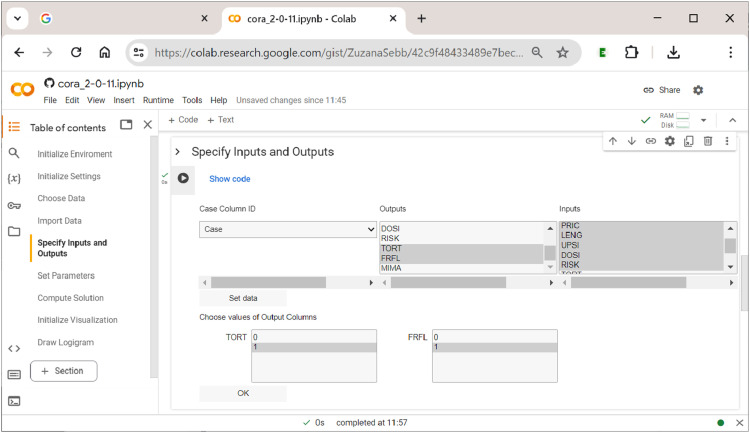Image resolution: width=750 pixels, height=433 pixels.
Task: Select RISK in Outputs list
Action: coord(462,238)
